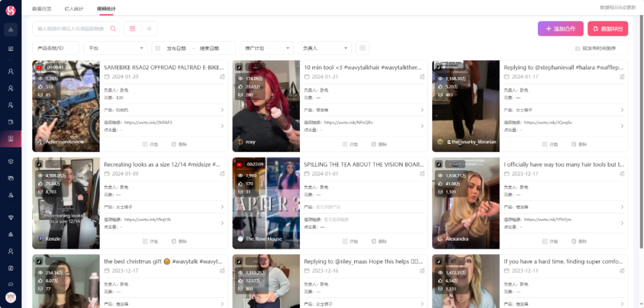Screen dimensions: 644x308
Task: Open roxy's red hair video thumbnail
Action: 266,106
